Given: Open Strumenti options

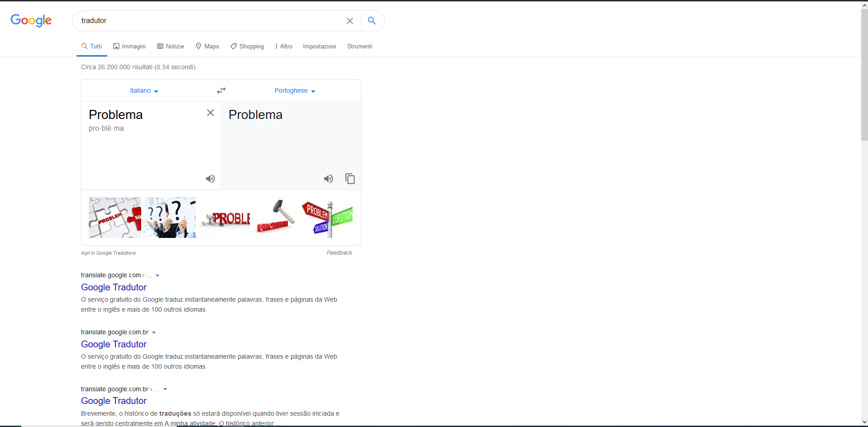Looking at the screenshot, I should tap(360, 46).
